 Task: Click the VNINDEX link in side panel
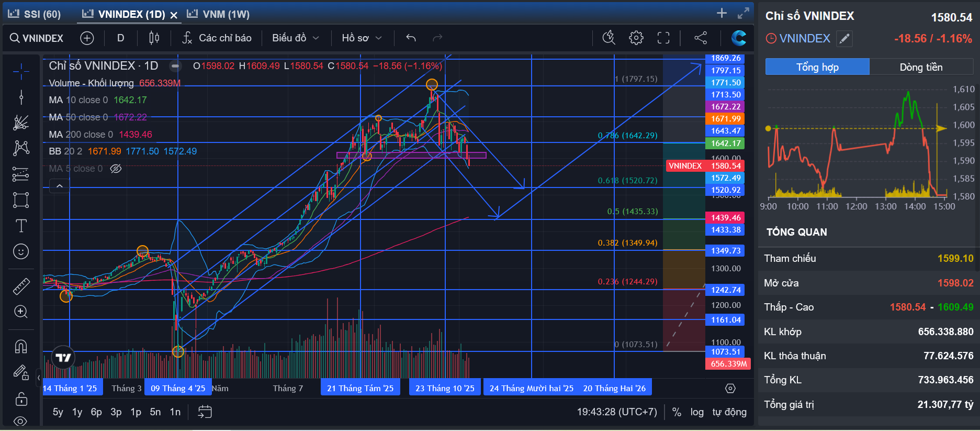pos(805,38)
